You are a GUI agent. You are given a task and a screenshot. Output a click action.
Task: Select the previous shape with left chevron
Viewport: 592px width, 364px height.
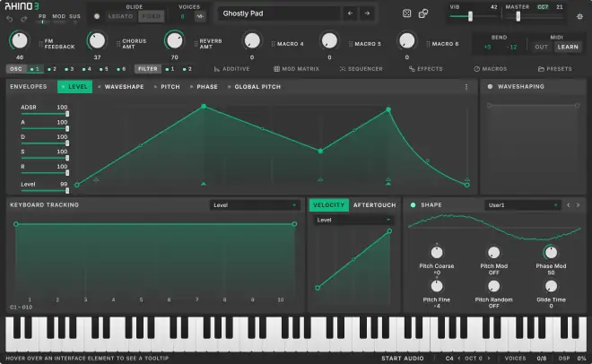[568, 205]
